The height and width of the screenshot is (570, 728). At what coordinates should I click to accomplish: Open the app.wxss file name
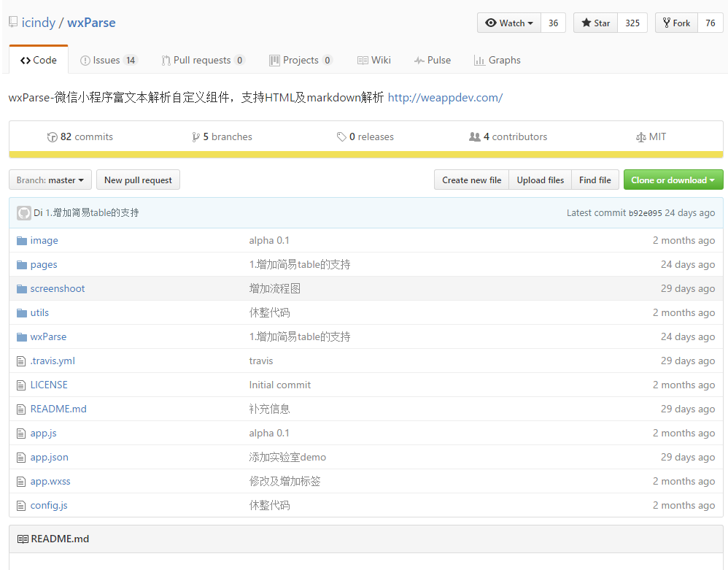click(x=50, y=481)
